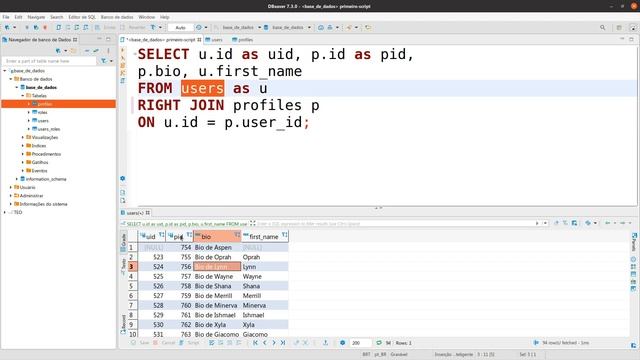Select the Administrar folder
The image size is (640, 360).
(x=31, y=196)
